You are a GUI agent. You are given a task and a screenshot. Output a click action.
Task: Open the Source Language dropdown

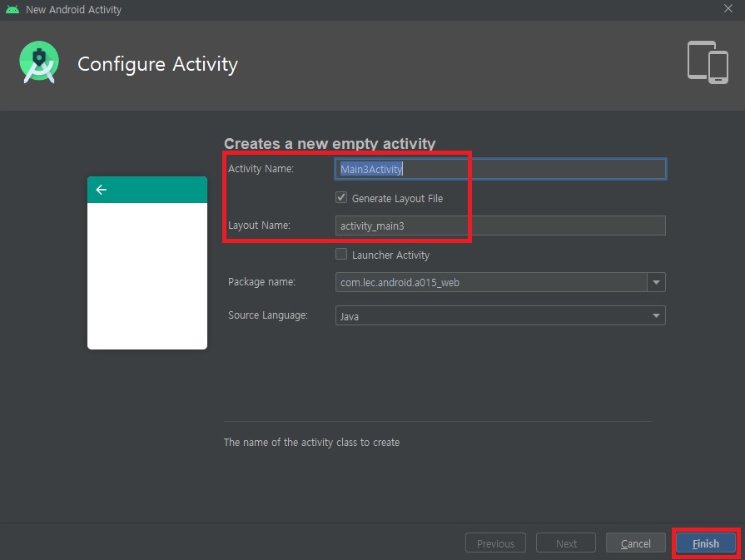tap(500, 315)
